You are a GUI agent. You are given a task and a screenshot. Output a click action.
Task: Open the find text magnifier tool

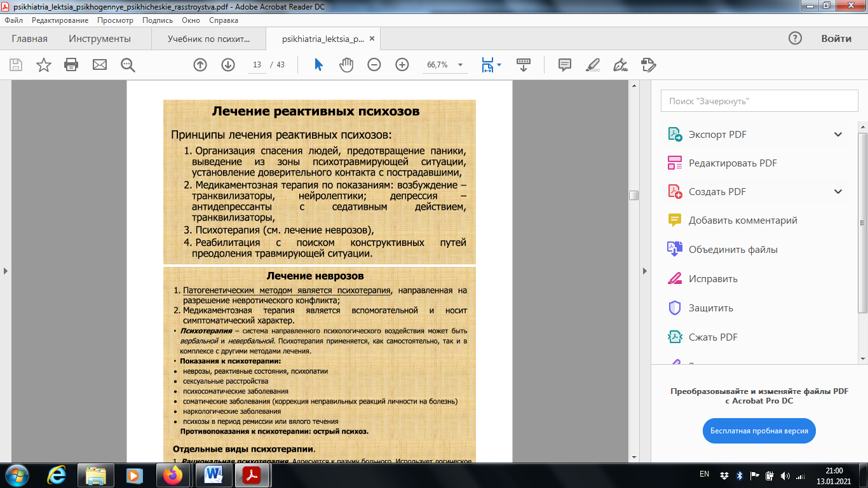[128, 65]
